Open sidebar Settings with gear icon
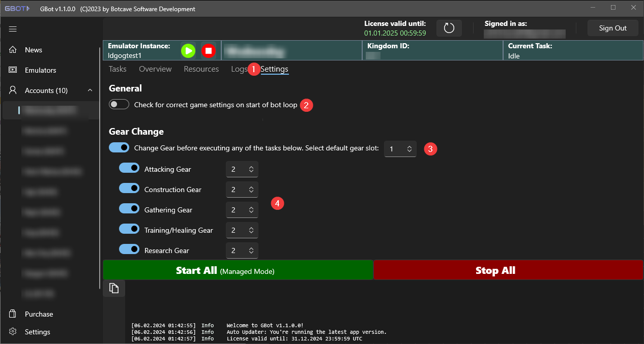The image size is (644, 344). tap(37, 332)
